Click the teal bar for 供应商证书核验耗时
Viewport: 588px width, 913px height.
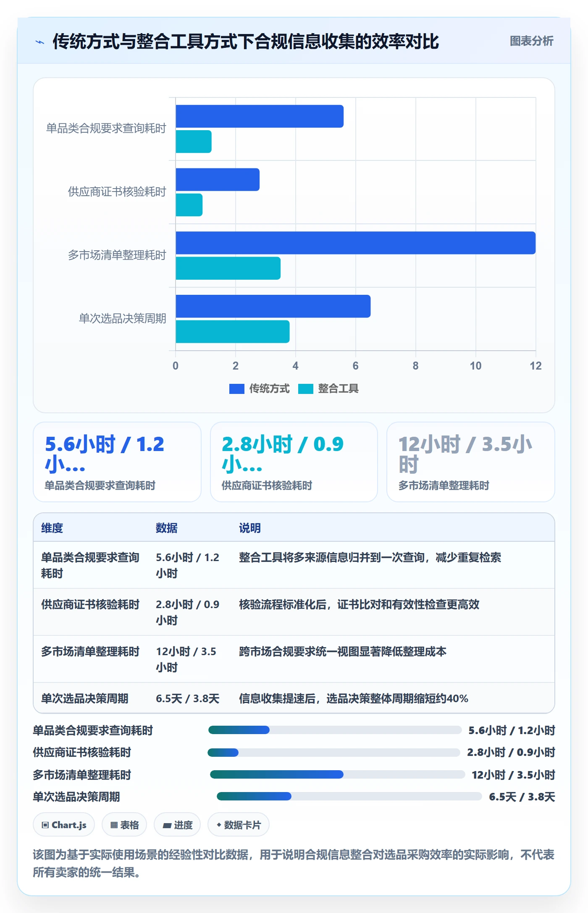(x=189, y=205)
